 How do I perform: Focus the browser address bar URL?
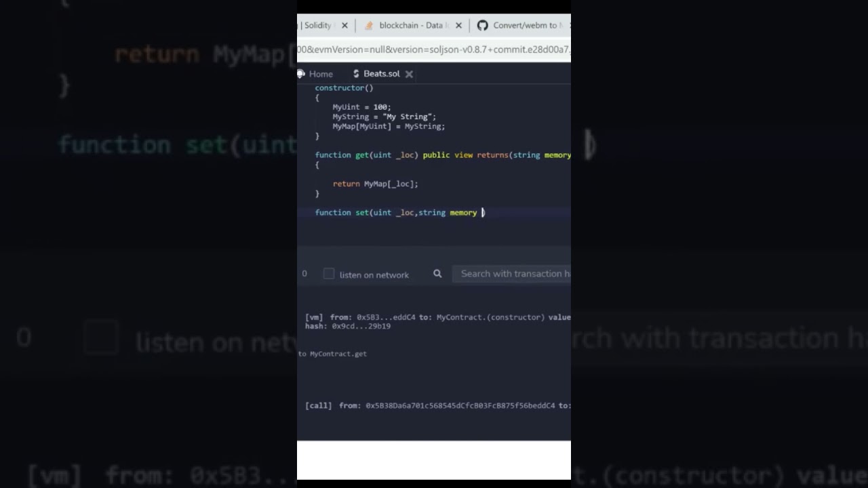434,49
